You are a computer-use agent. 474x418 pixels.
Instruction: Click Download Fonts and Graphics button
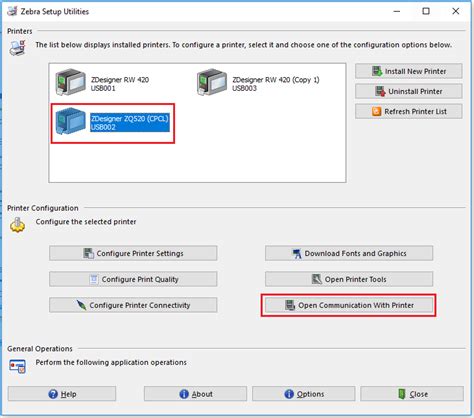(x=349, y=253)
